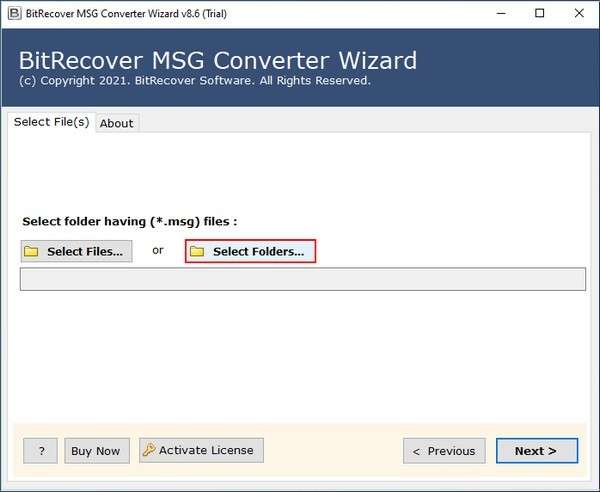Click the folder icon on Select Folders button
The height and width of the screenshot is (492, 600).
point(197,251)
